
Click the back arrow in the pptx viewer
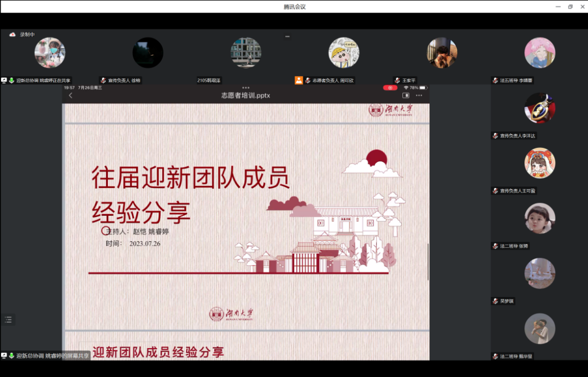coord(70,96)
